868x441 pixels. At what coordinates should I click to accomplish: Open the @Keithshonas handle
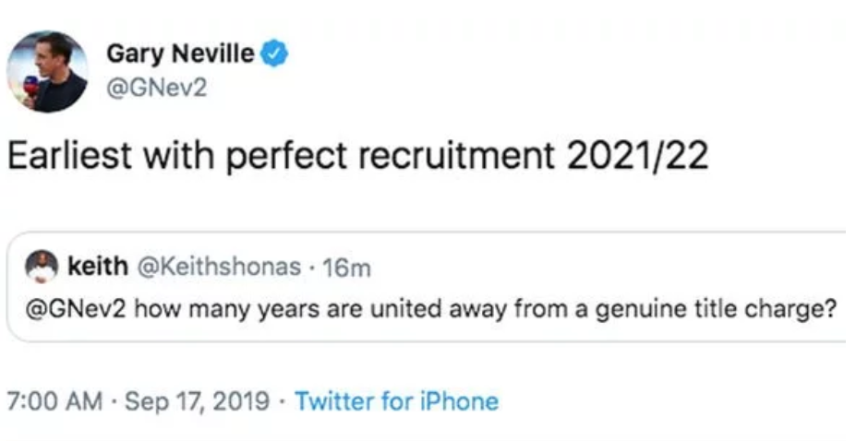point(218,268)
